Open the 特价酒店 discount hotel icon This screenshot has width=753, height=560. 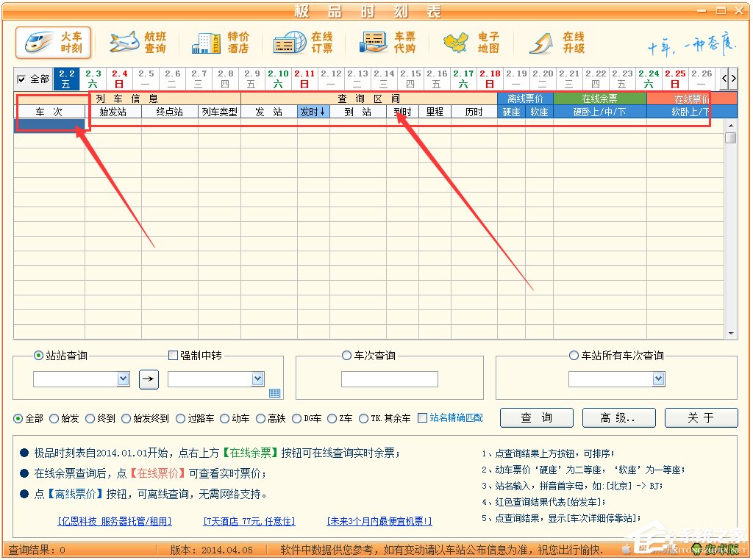point(221,42)
